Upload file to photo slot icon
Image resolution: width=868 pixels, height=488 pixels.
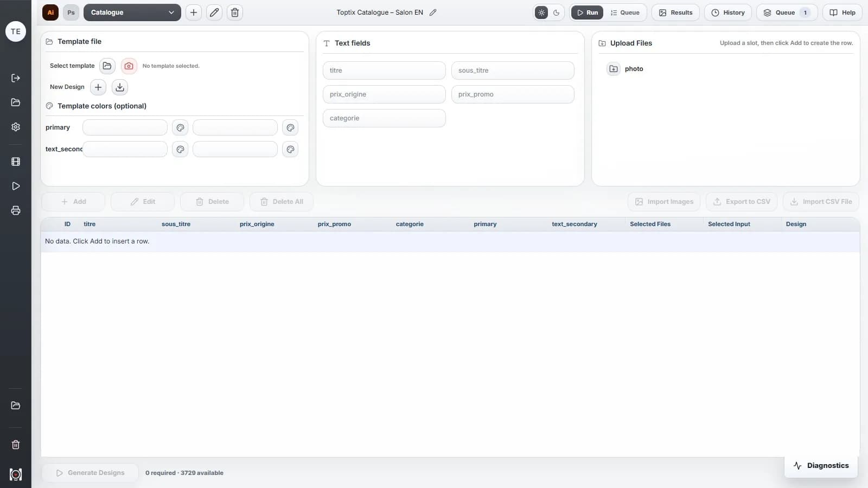click(614, 69)
